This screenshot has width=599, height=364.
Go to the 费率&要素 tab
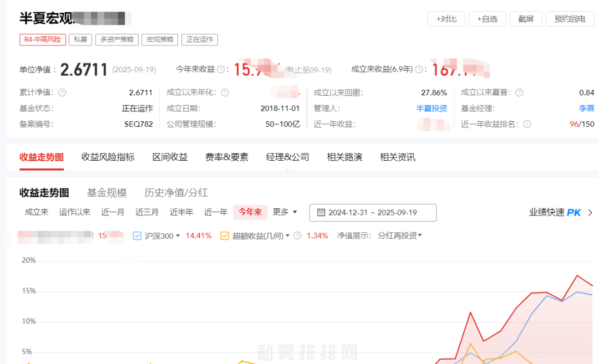[x=227, y=157]
